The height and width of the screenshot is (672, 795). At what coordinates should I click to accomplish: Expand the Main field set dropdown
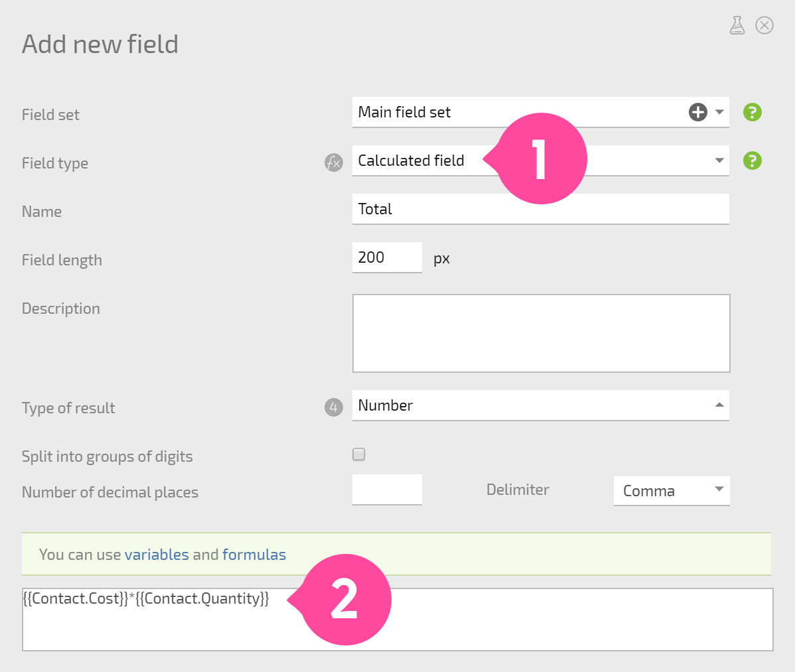pyautogui.click(x=719, y=112)
